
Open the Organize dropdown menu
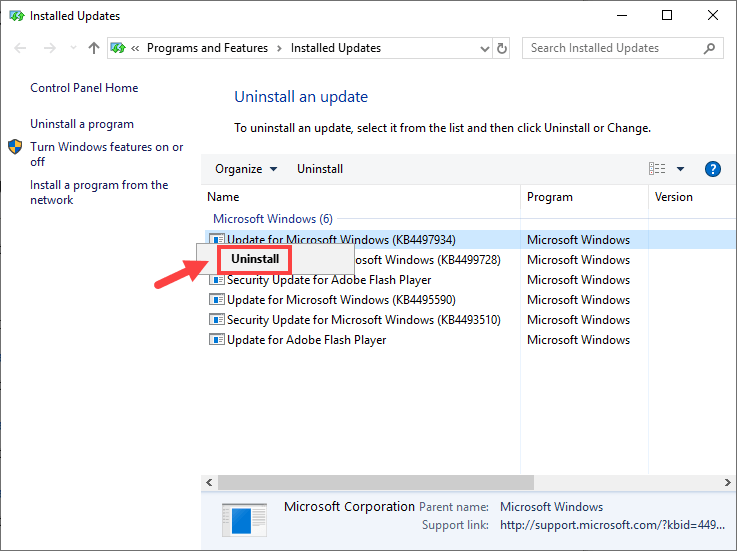click(x=246, y=169)
